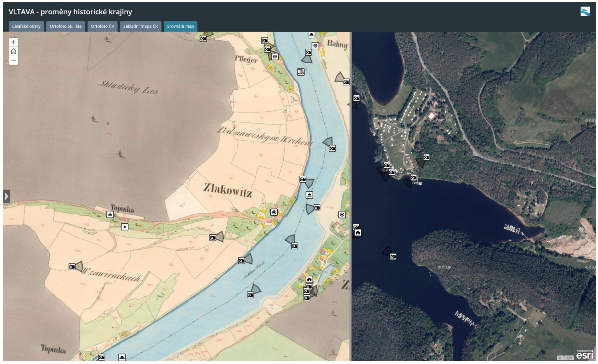
Task: Switch to the Základní mapa ČR tab
Action: [140, 26]
